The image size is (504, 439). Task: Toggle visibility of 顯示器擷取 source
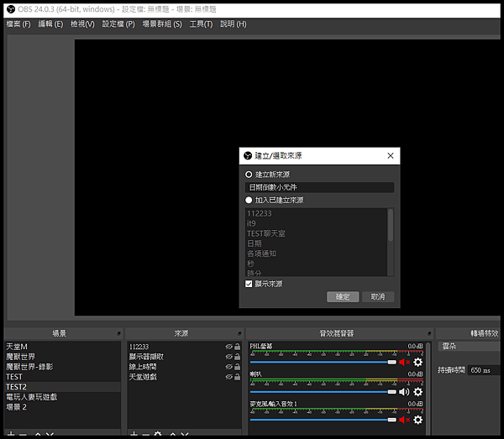tap(228, 357)
